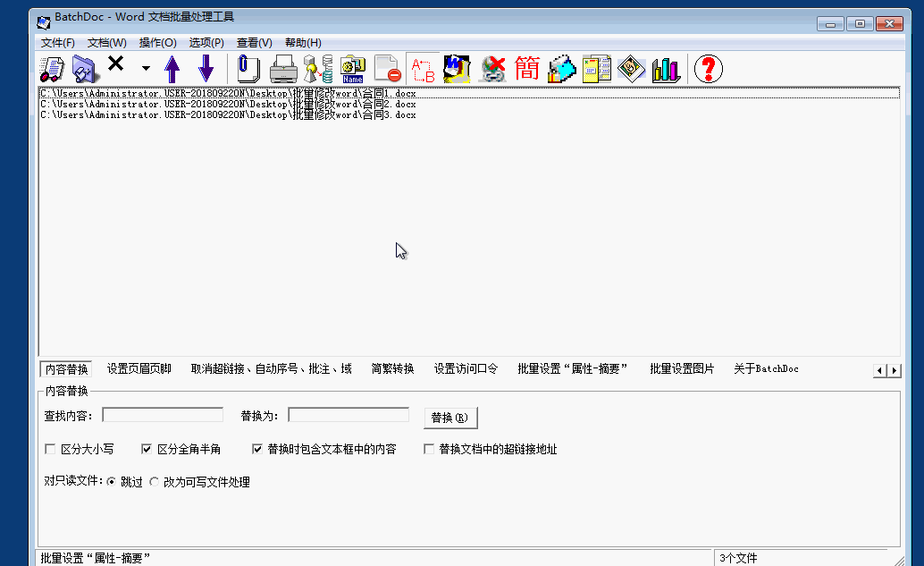Click the remove hyperlinks red X icon
Screen dimensions: 924x566
coord(492,69)
